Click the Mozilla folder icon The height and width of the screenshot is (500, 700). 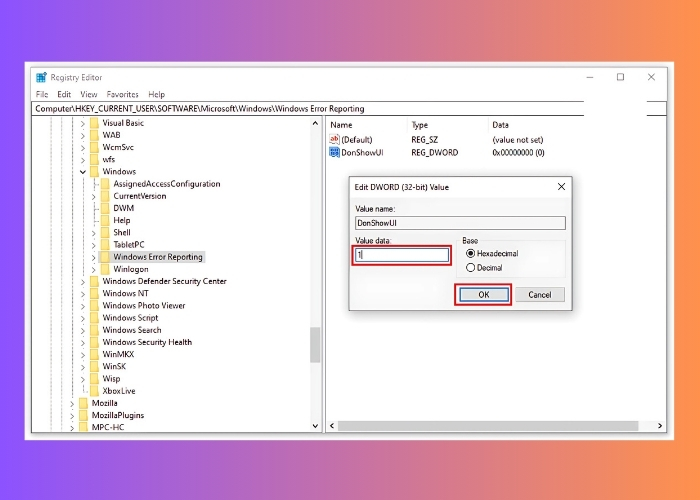pyautogui.click(x=83, y=403)
